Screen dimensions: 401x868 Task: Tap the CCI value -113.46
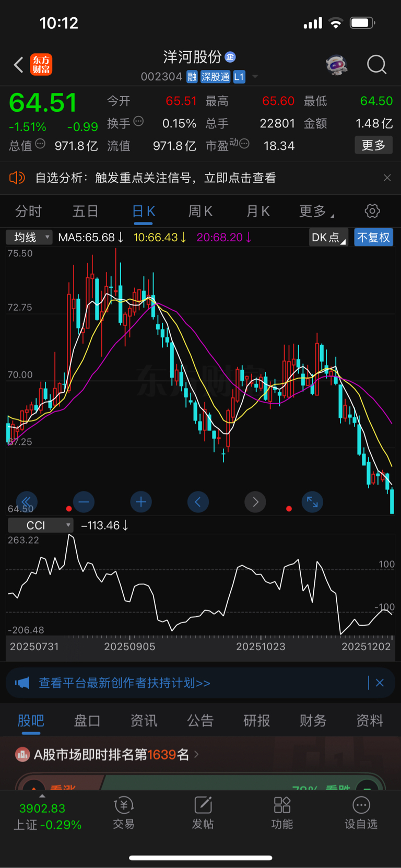tap(105, 525)
